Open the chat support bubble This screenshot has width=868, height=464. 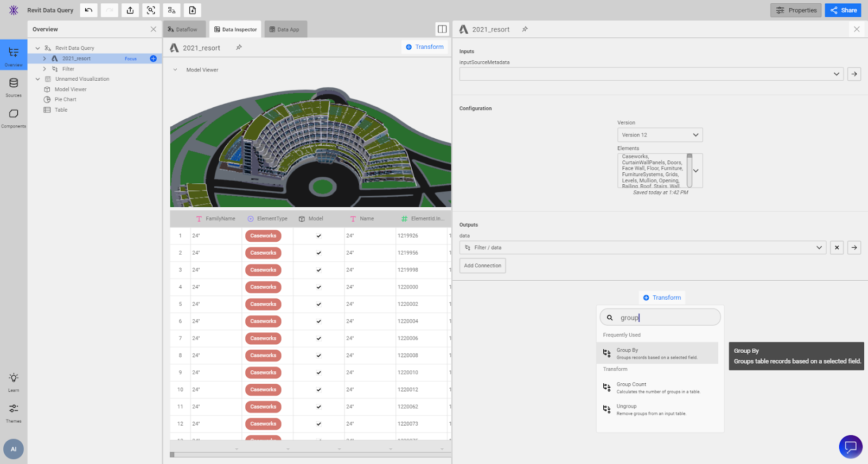[850, 447]
